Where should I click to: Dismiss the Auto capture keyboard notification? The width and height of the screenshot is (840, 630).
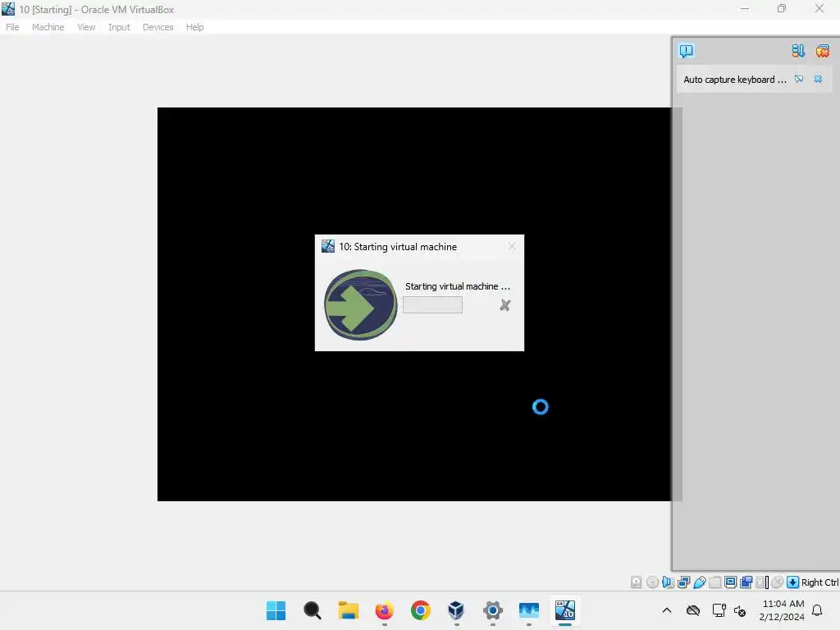[x=818, y=80]
